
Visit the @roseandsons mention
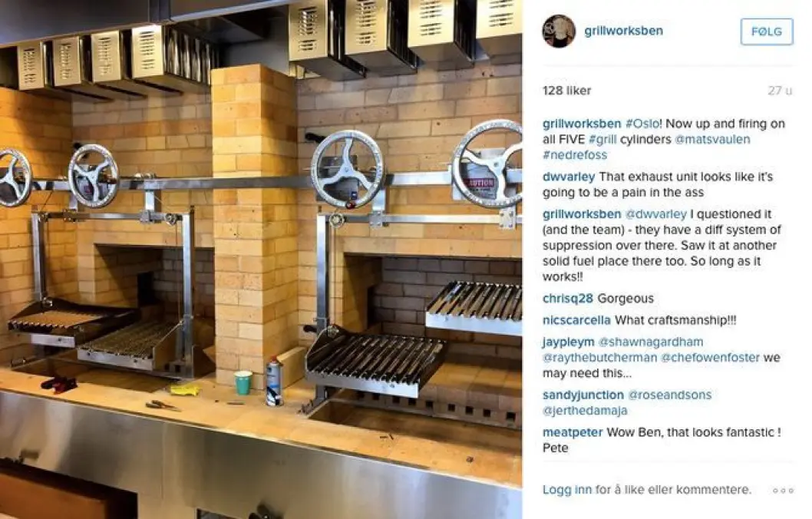[669, 395]
